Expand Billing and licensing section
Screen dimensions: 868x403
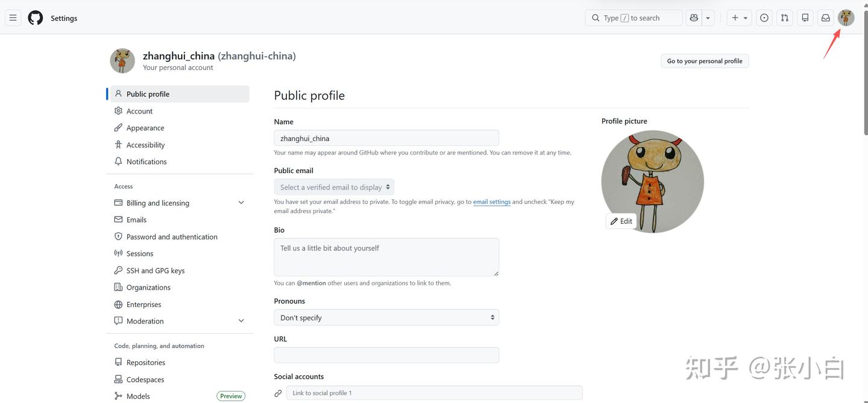(x=241, y=203)
